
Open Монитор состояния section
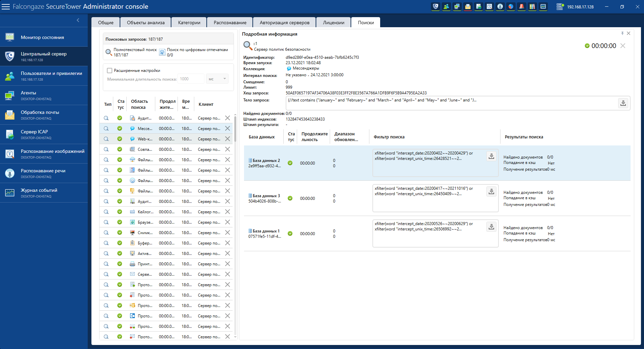(x=44, y=37)
